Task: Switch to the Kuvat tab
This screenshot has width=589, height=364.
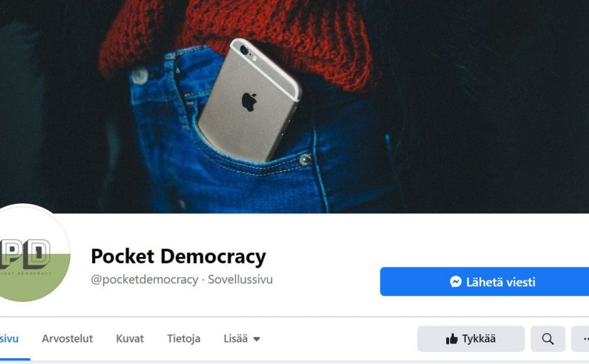Action: tap(130, 339)
